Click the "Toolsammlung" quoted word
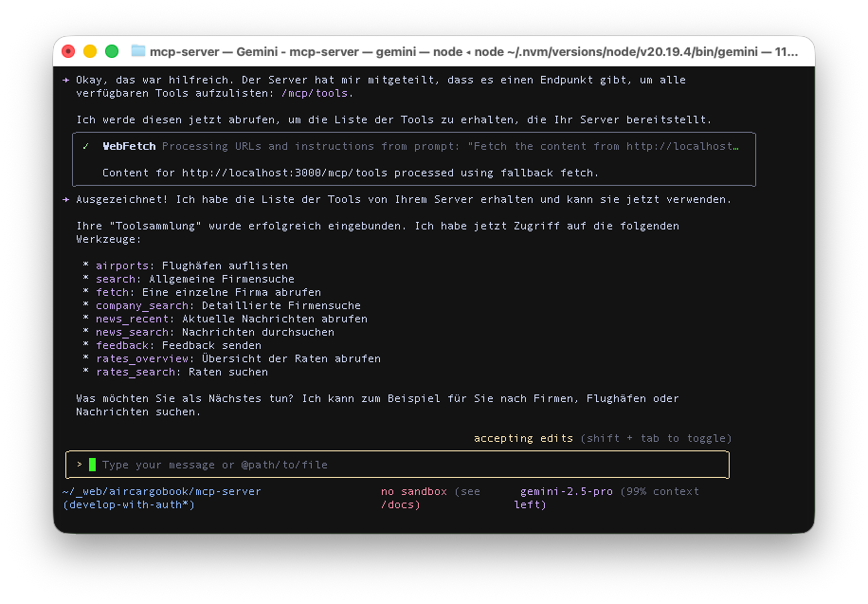Screen dimensions: 868x604 [x=155, y=226]
